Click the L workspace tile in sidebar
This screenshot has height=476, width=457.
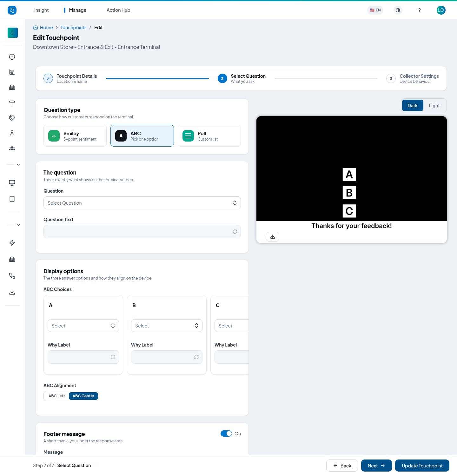pyautogui.click(x=13, y=33)
